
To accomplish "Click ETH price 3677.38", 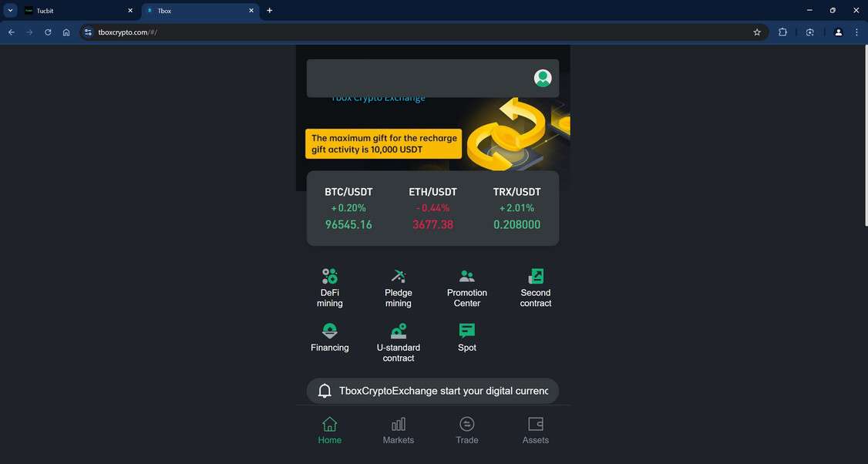I will (x=433, y=224).
